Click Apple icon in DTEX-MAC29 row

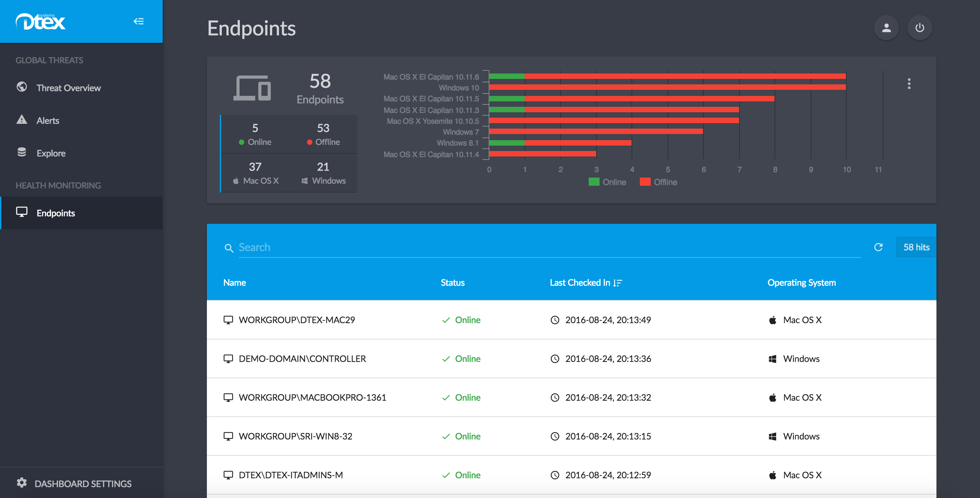772,320
